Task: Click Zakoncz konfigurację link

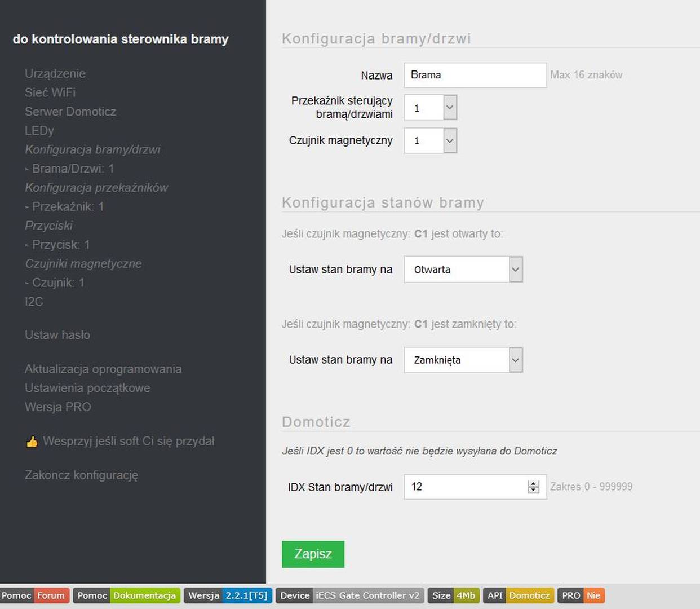Action: point(81,475)
